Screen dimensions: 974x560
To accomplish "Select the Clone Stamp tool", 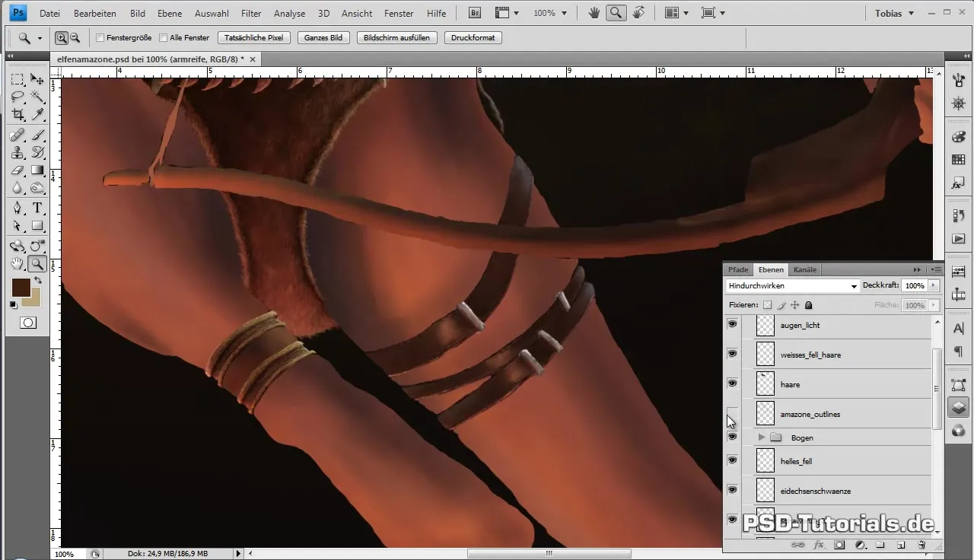I will pos(18,153).
